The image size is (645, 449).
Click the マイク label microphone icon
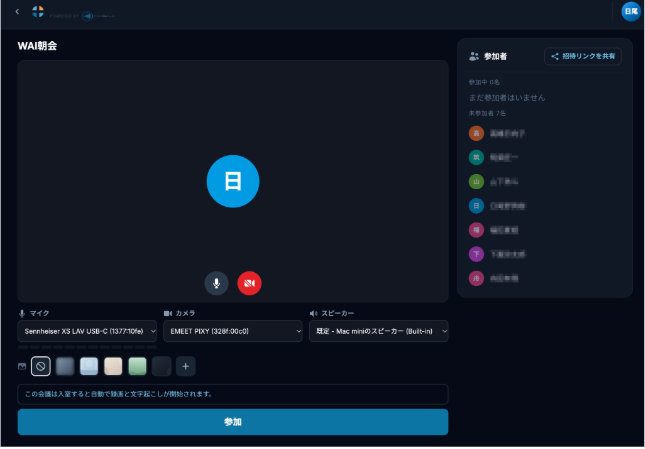[22, 313]
